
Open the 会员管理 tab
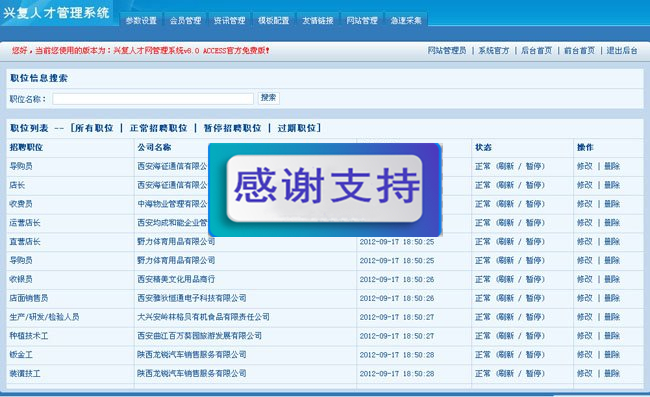click(x=185, y=20)
